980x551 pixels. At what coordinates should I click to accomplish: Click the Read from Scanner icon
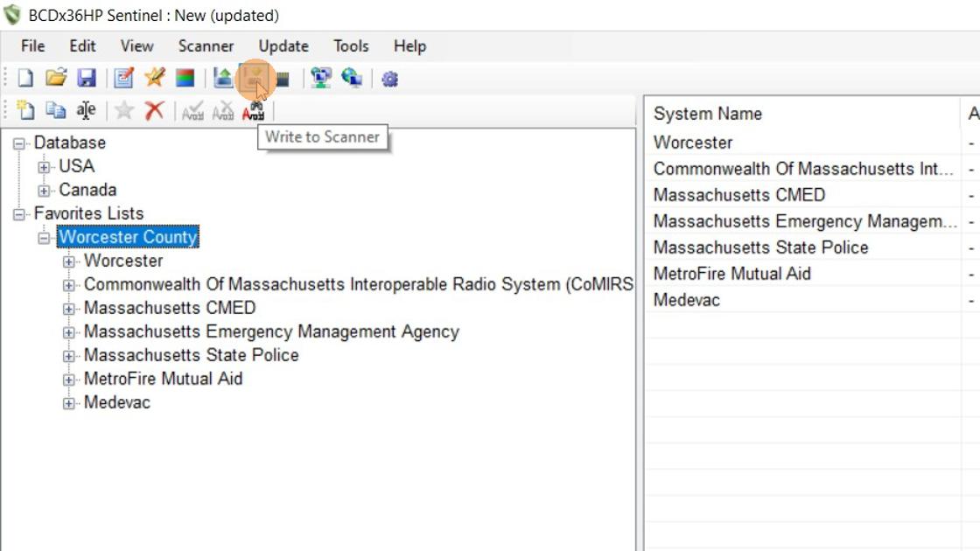click(223, 78)
